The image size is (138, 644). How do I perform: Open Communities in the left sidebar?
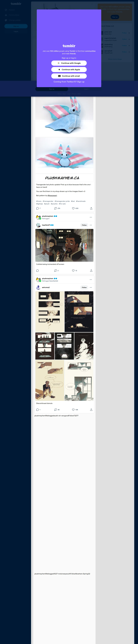tap(16, 15)
